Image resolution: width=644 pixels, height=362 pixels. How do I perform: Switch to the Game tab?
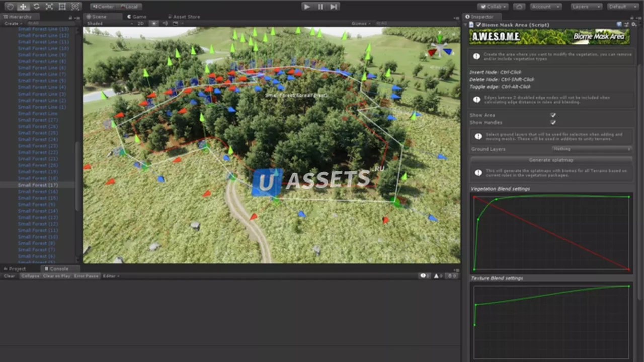(137, 17)
